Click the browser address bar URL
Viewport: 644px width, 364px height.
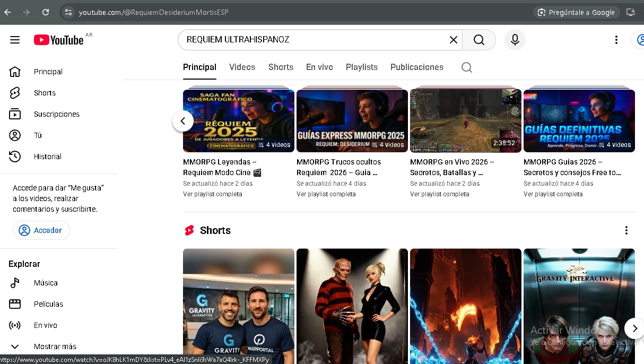click(x=154, y=12)
